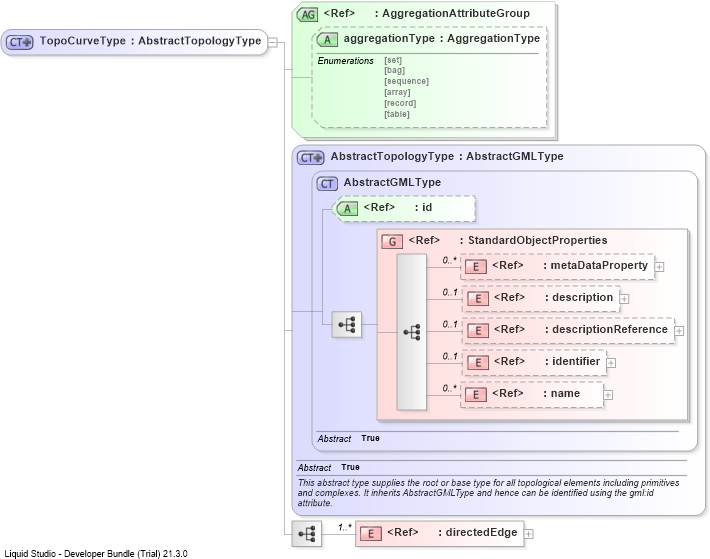710x559 pixels.
Task: Expand the identifier element
Action: pyautogui.click(x=611, y=363)
